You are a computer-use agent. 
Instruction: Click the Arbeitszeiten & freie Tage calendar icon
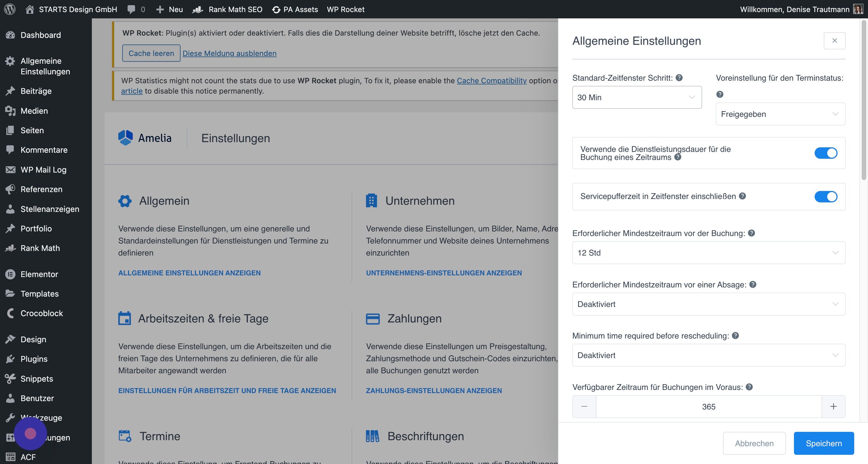coord(124,318)
